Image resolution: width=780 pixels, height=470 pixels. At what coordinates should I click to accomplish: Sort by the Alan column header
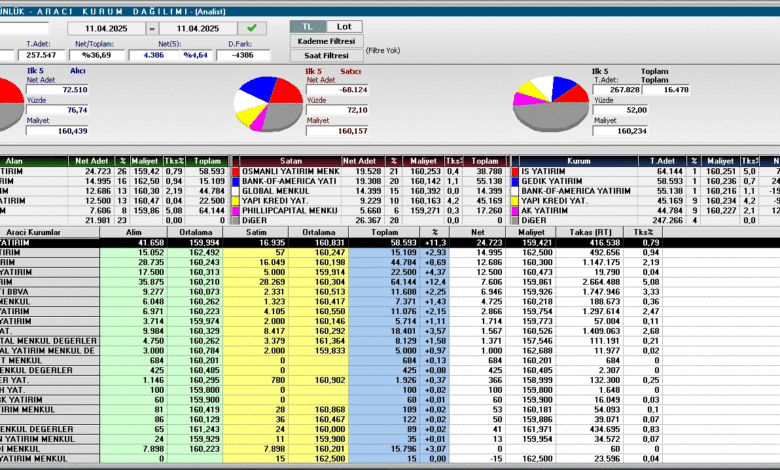coord(34,161)
